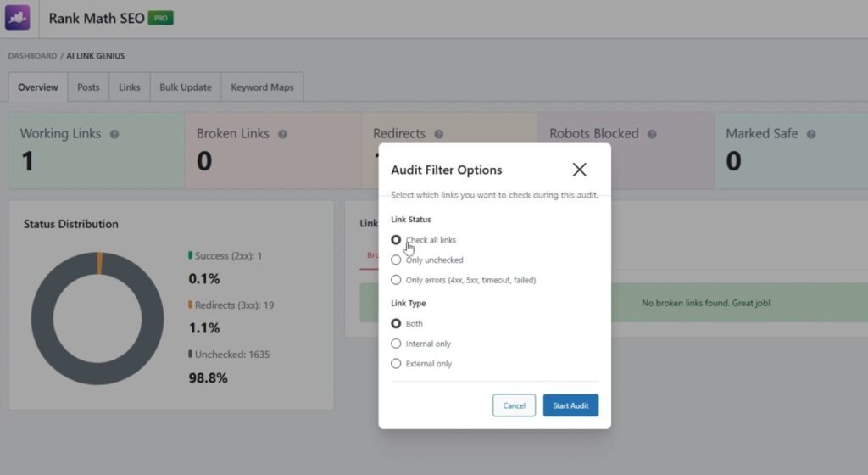Click the 98.8% unchecked percentage value
868x475 pixels.
coord(209,378)
